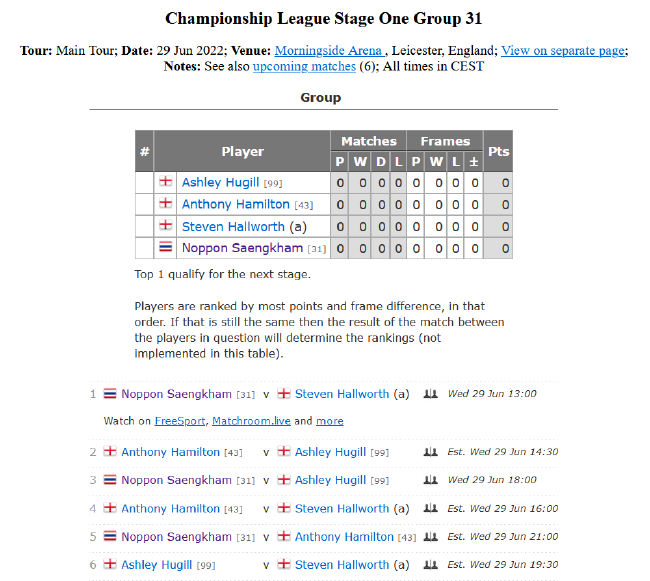Open the upcoming matches link
Viewport: 650px width, 581px height.
click(304, 66)
